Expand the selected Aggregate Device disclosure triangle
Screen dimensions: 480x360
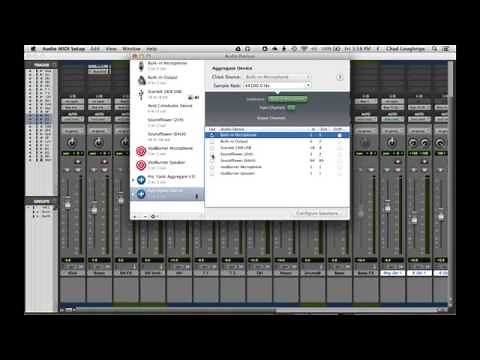click(x=133, y=194)
